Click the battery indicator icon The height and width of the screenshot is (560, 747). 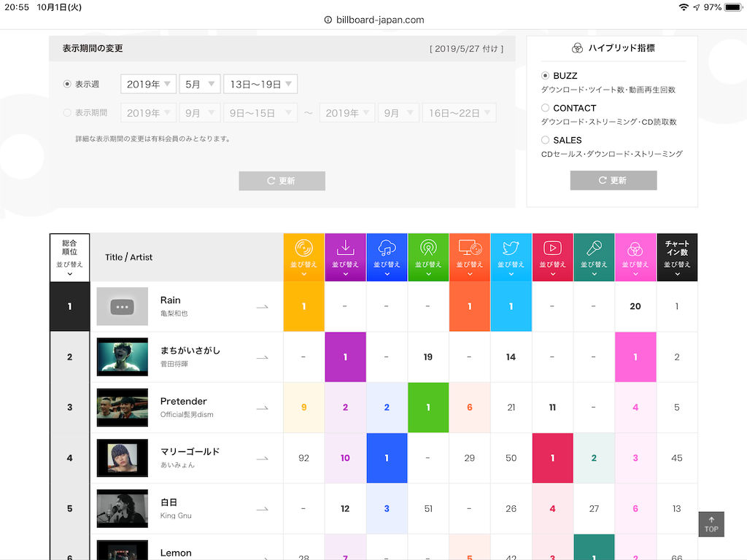click(x=734, y=7)
